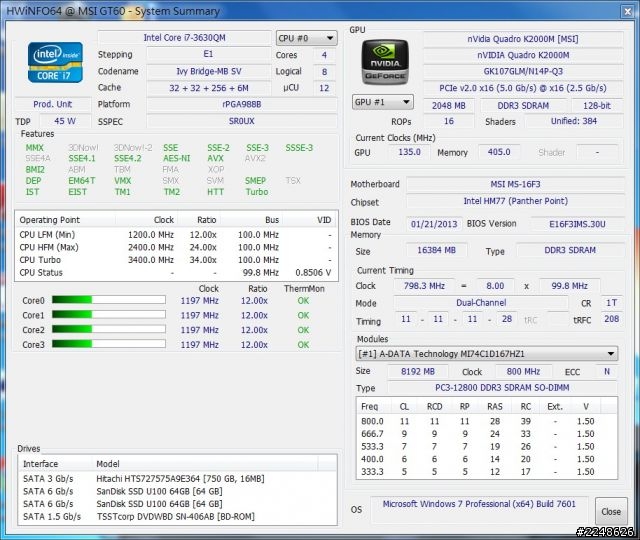Click the Turbo feature flag
This screenshot has width=640, height=540.
coord(257,192)
